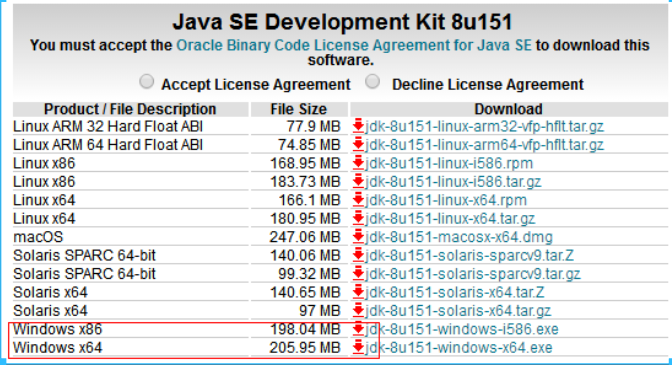Viewport: 672px width, 365px height.
Task: Download jdk-8u151-solaris-x64.tar.Z file
Action: (455, 292)
